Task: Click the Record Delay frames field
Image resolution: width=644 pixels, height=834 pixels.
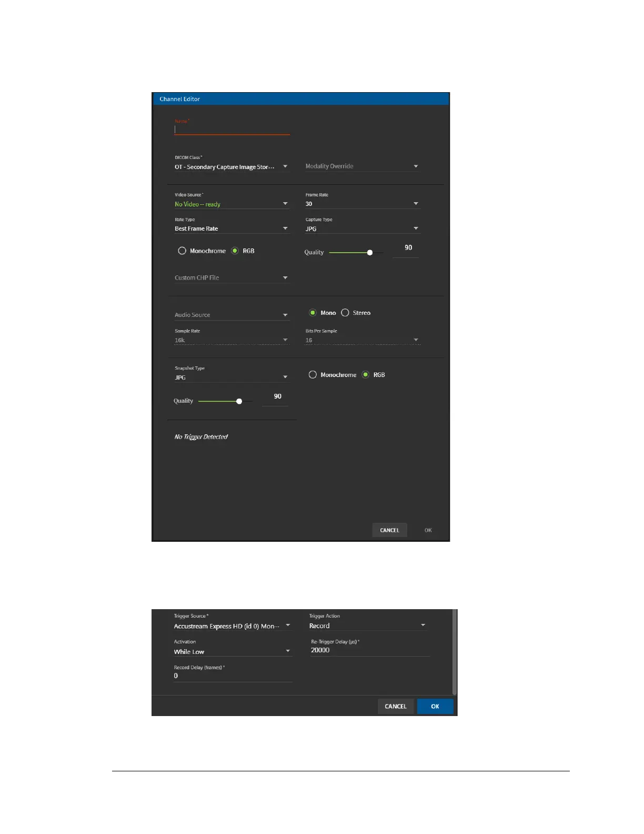Action: pos(233,676)
